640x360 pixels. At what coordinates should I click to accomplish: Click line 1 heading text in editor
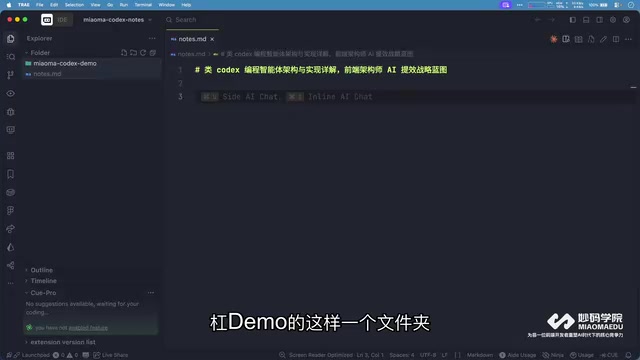point(321,70)
